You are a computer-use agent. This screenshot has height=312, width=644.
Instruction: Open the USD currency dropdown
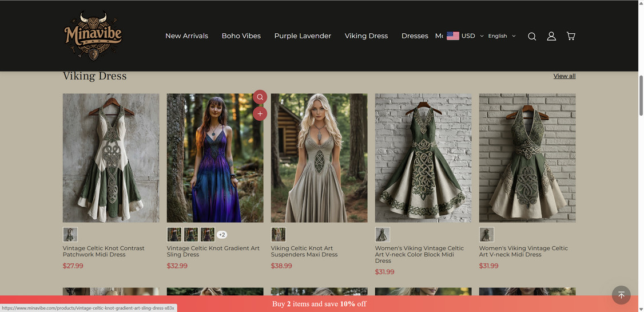click(472, 35)
